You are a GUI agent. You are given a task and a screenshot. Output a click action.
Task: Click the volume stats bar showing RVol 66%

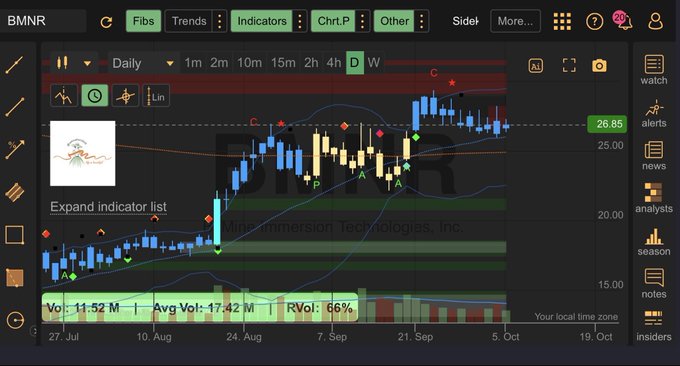click(199, 308)
